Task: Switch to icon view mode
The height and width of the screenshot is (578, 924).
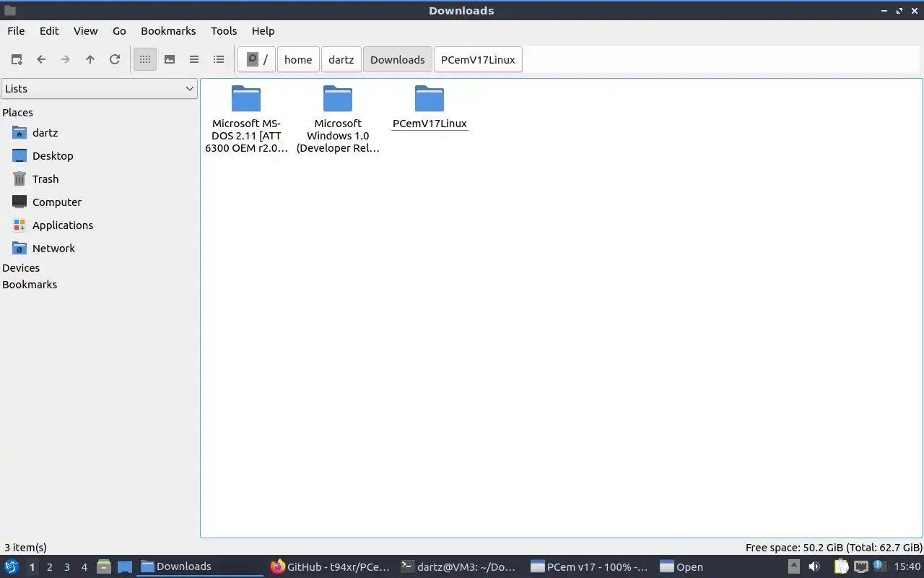Action: (145, 59)
